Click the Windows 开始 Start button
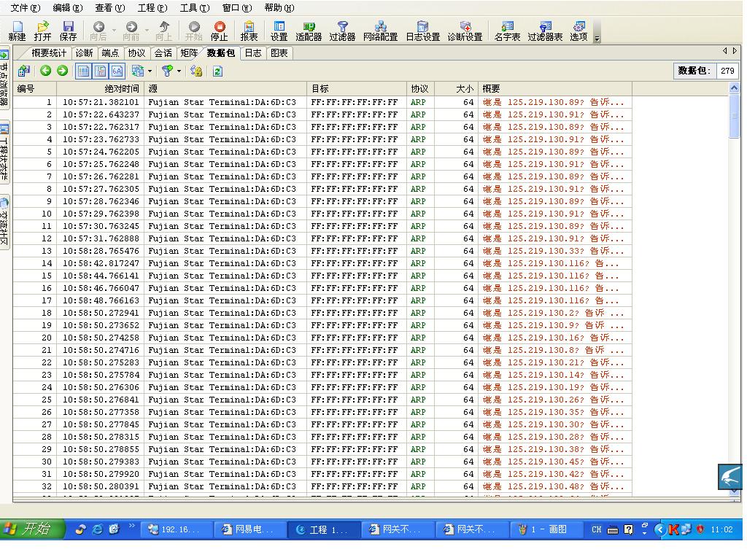The height and width of the screenshot is (560, 747). coord(34,529)
